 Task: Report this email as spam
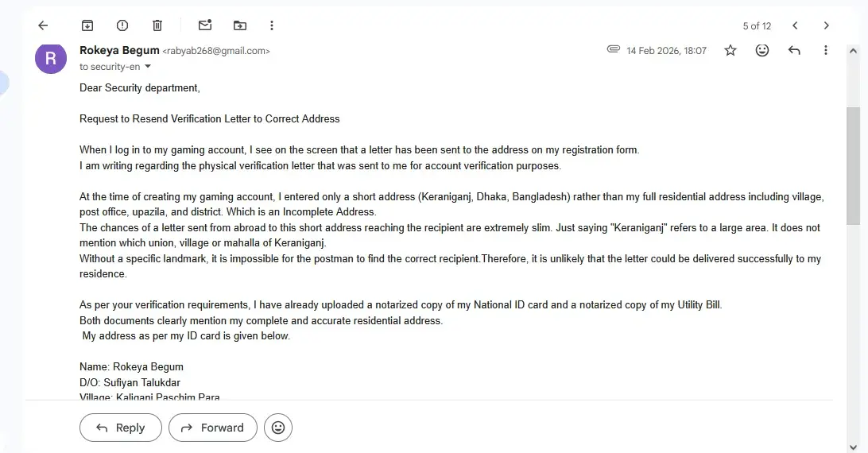point(122,25)
